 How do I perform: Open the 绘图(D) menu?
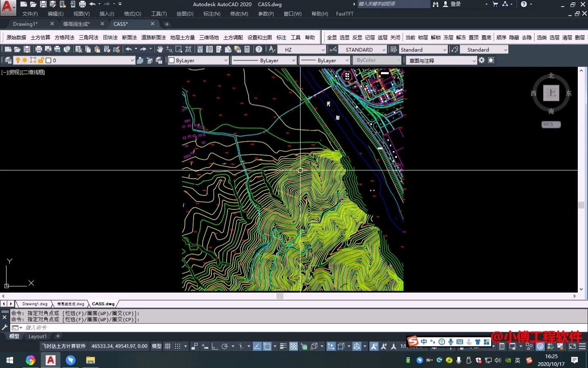point(185,14)
